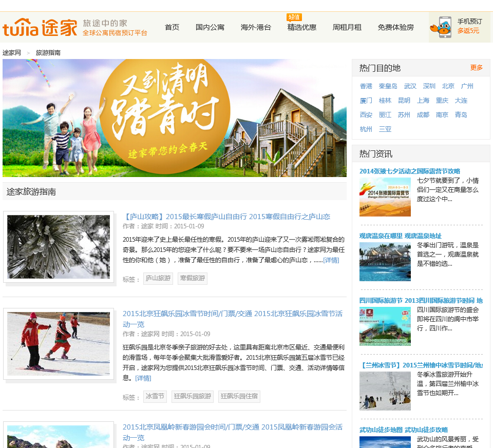Click the 清明踏青 banner image
The image size is (493, 448).
point(175,118)
